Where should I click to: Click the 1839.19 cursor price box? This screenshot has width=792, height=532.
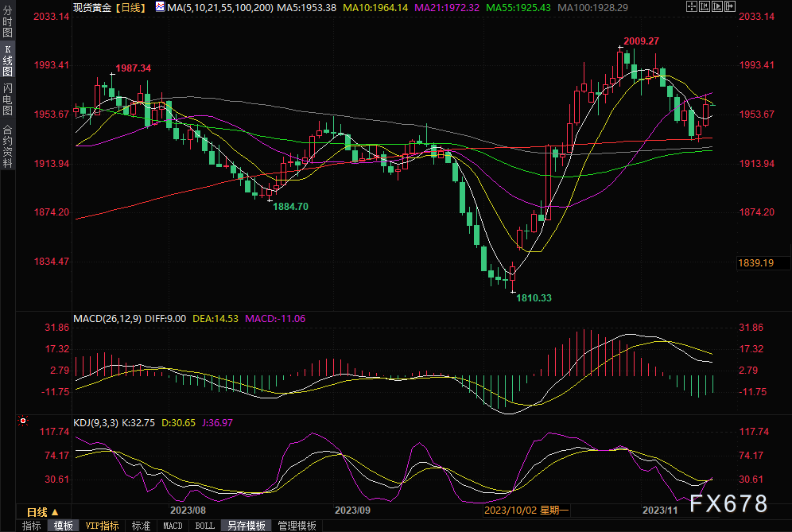point(763,262)
